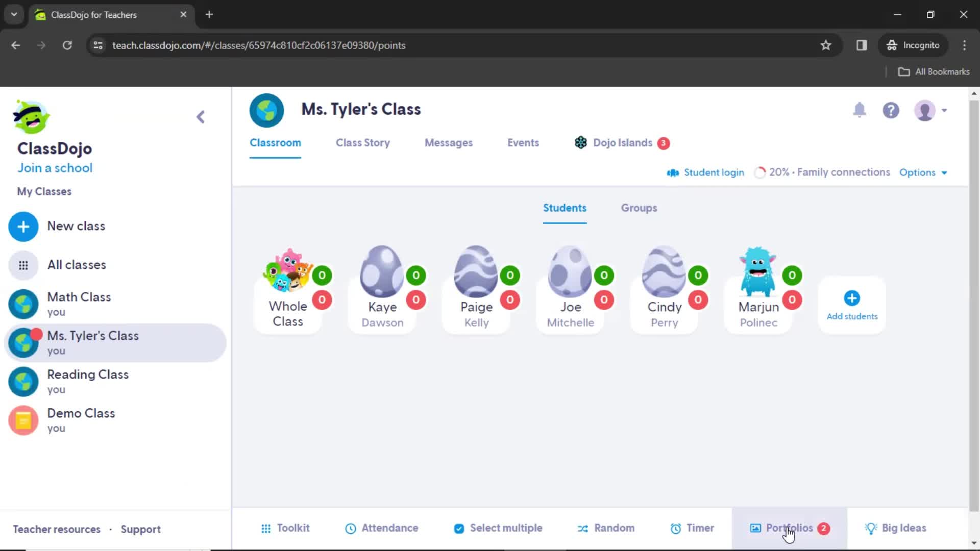
Task: Click the ClassDojo mascot logo
Action: click(31, 117)
